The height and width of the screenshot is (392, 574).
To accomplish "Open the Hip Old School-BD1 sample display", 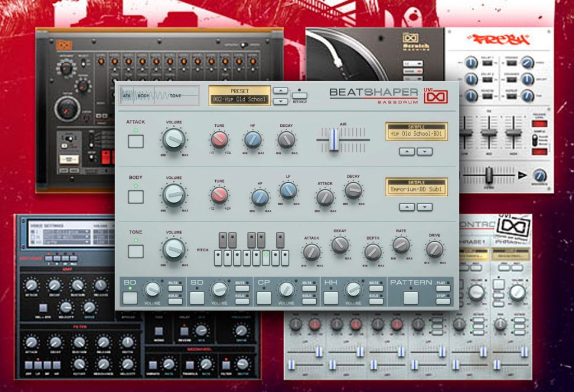I will tap(416, 131).
